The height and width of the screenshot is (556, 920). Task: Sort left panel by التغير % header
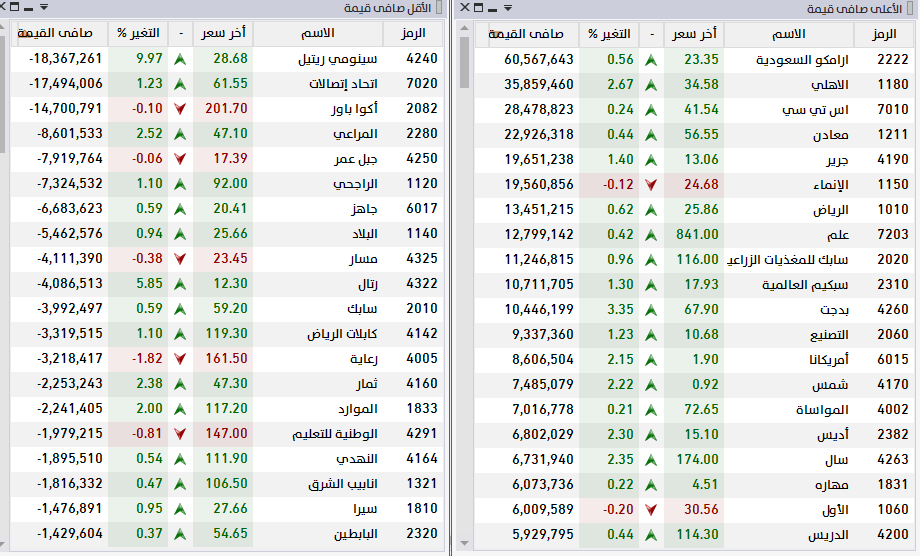click(x=138, y=33)
